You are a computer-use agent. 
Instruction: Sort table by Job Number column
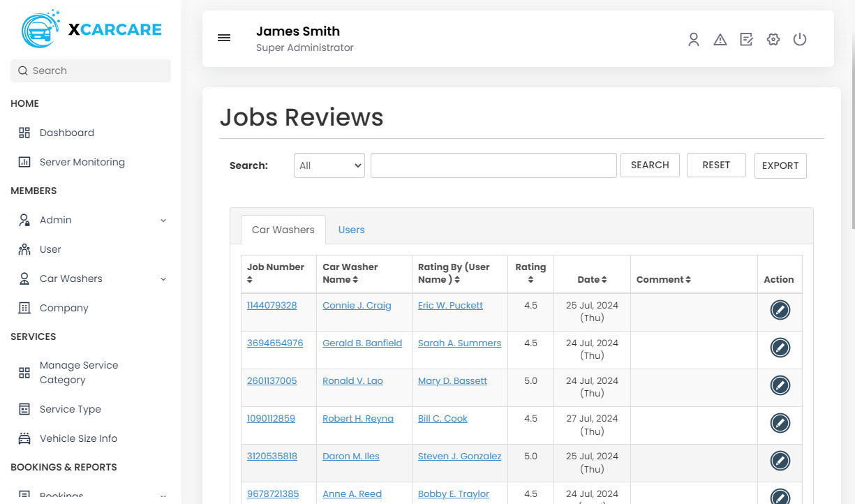coord(250,280)
